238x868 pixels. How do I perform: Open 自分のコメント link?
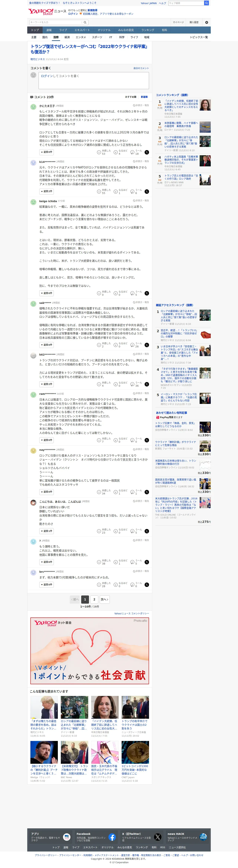141,68
